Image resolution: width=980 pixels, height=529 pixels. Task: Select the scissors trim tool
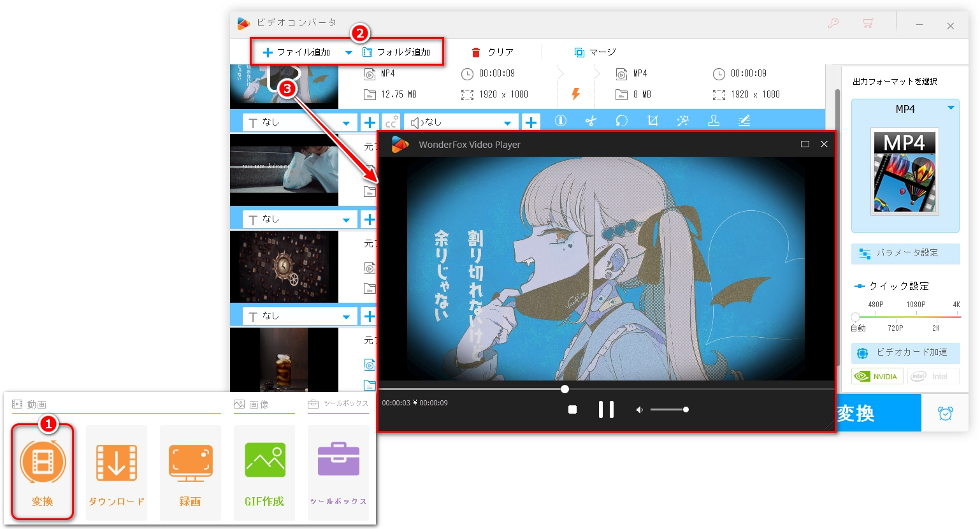(591, 120)
